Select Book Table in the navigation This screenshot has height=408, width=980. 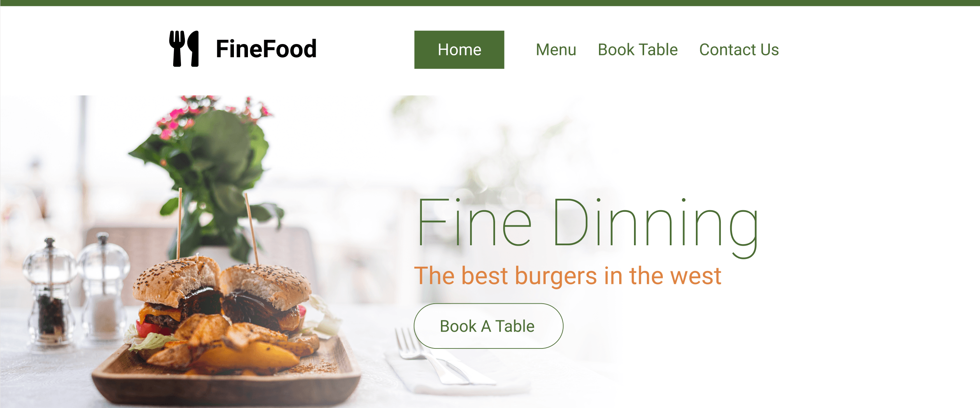(x=638, y=50)
